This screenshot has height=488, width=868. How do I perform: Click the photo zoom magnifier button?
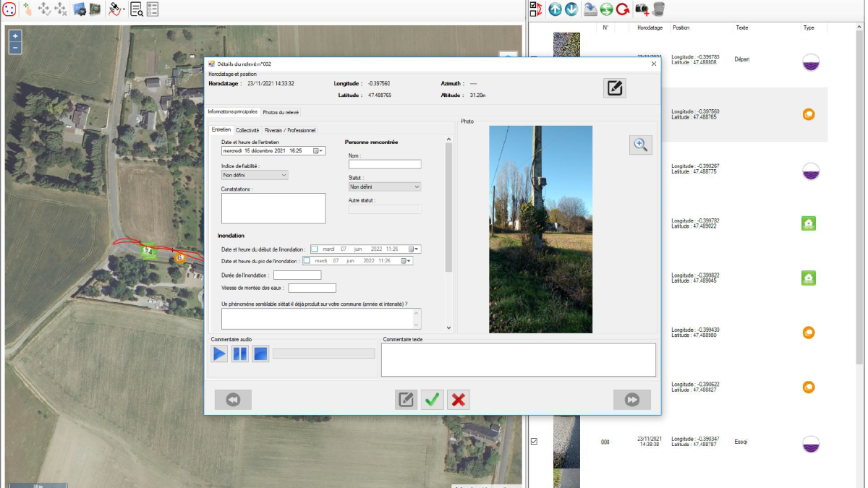(640, 145)
